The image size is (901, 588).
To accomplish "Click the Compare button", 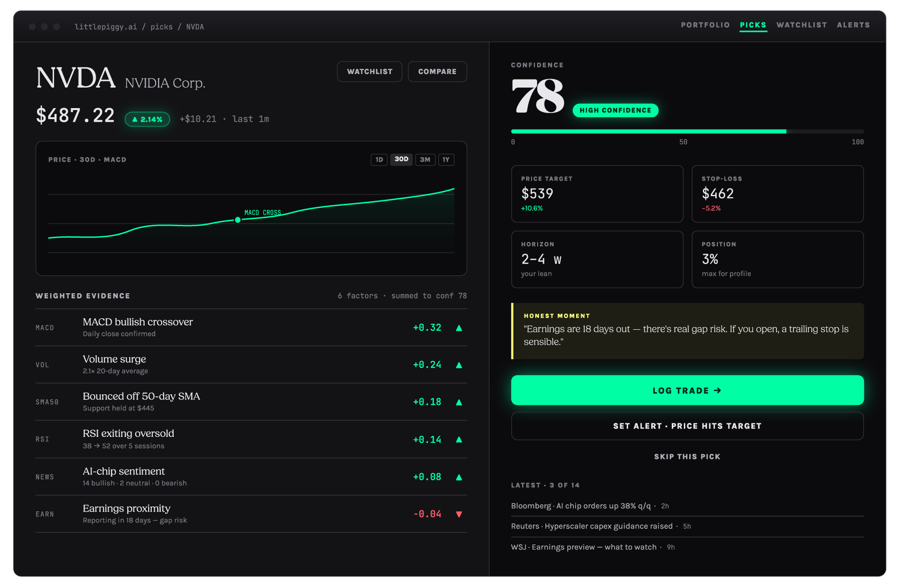I will (x=437, y=72).
